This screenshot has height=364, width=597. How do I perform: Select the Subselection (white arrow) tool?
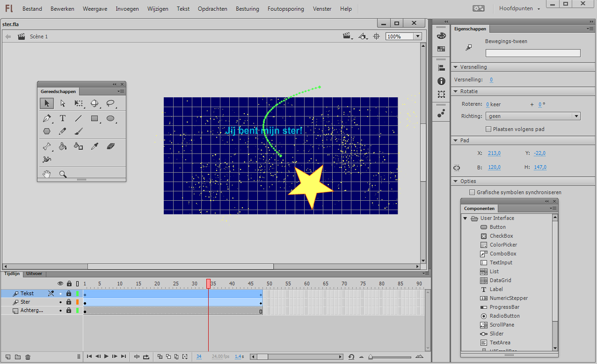pos(63,103)
